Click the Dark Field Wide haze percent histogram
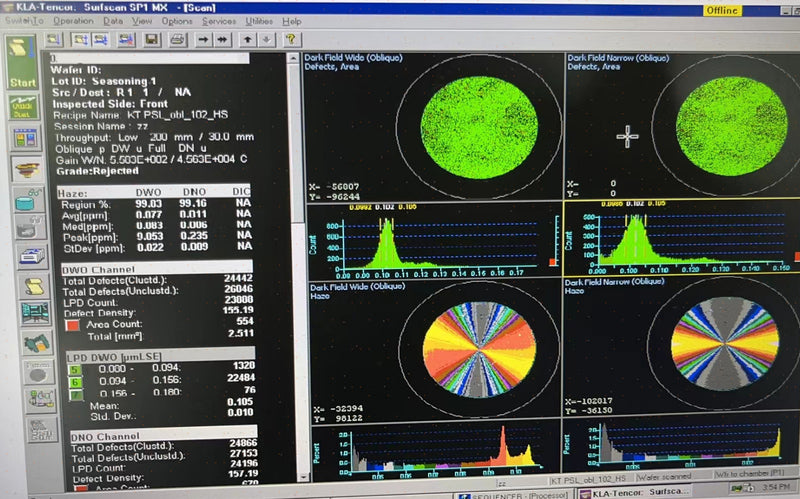 point(436,449)
